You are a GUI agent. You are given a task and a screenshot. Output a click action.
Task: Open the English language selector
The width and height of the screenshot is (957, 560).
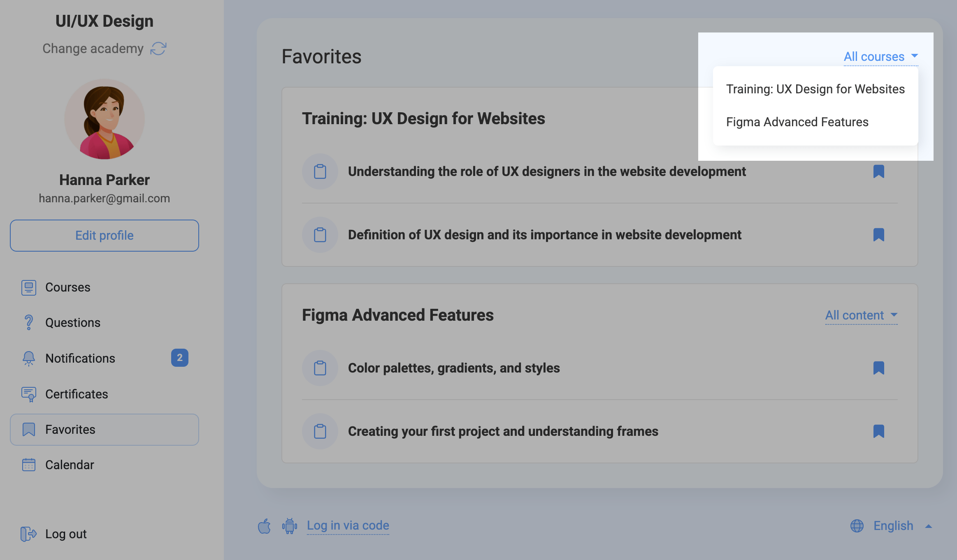pos(893,526)
